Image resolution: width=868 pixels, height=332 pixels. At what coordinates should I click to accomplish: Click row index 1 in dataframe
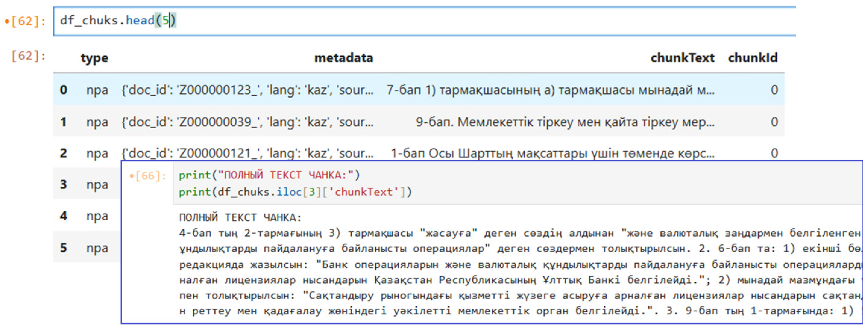[x=63, y=122]
